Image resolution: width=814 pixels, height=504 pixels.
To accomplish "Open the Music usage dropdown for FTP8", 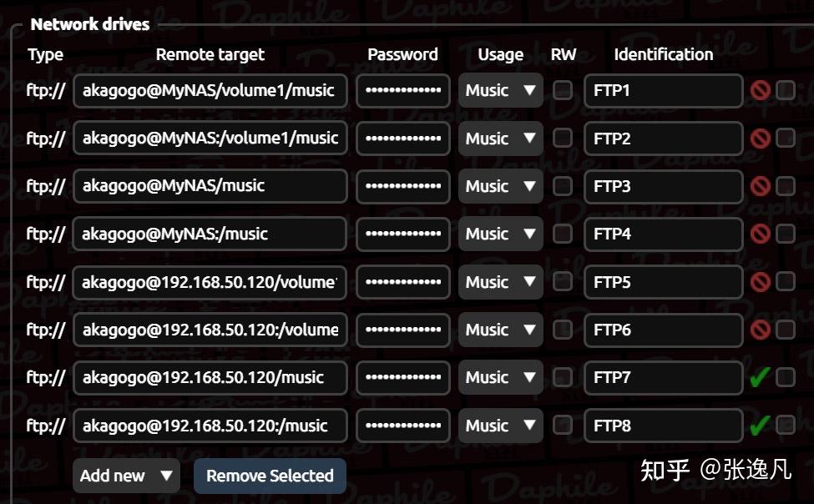I will [x=500, y=426].
